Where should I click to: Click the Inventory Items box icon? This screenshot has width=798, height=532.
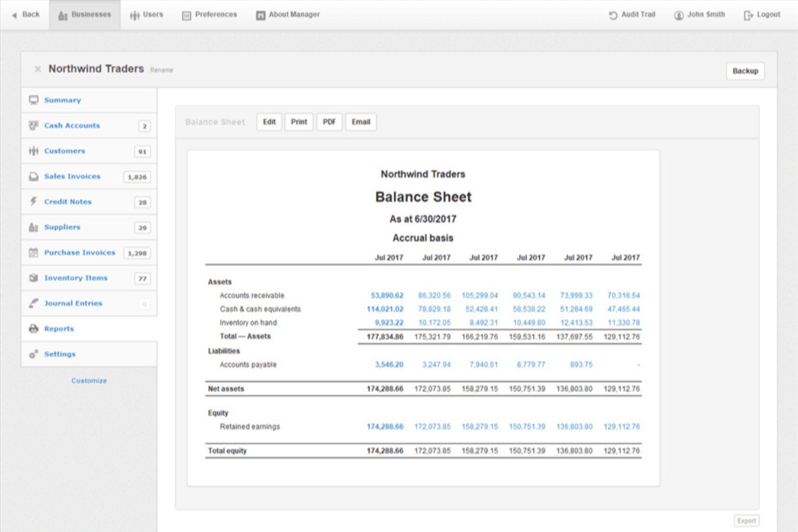click(x=33, y=278)
